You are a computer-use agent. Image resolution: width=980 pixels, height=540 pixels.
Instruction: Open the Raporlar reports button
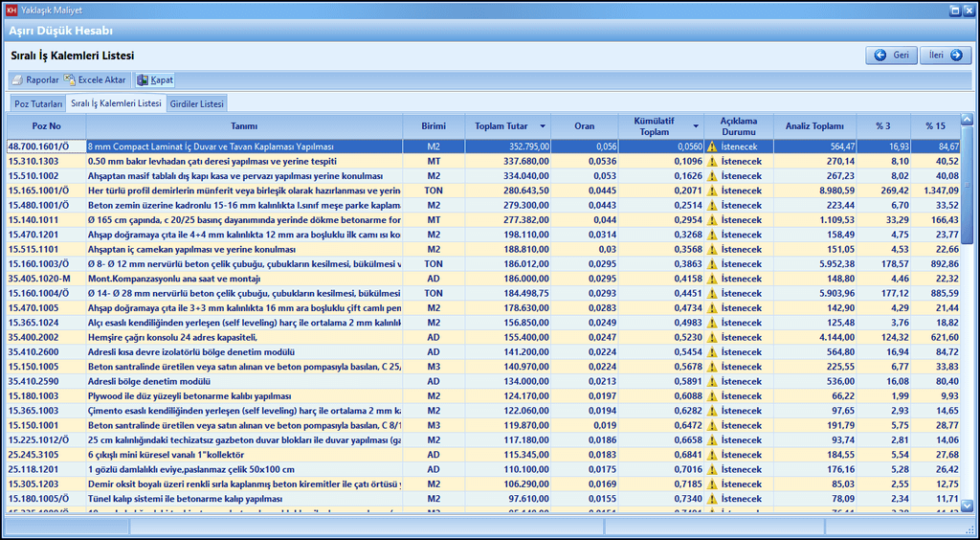(x=35, y=80)
